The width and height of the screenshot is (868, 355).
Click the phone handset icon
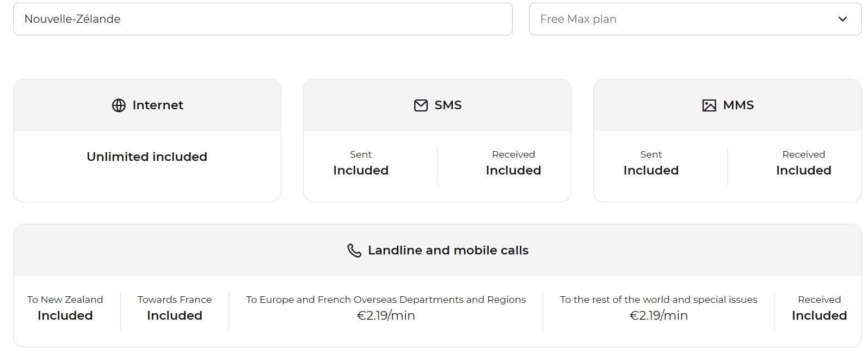click(x=354, y=251)
